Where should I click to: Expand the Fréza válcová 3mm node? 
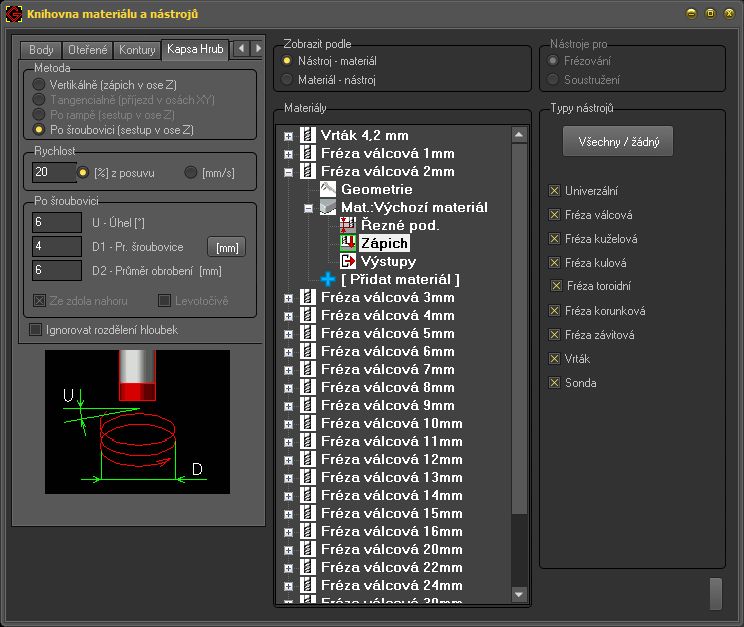289,297
